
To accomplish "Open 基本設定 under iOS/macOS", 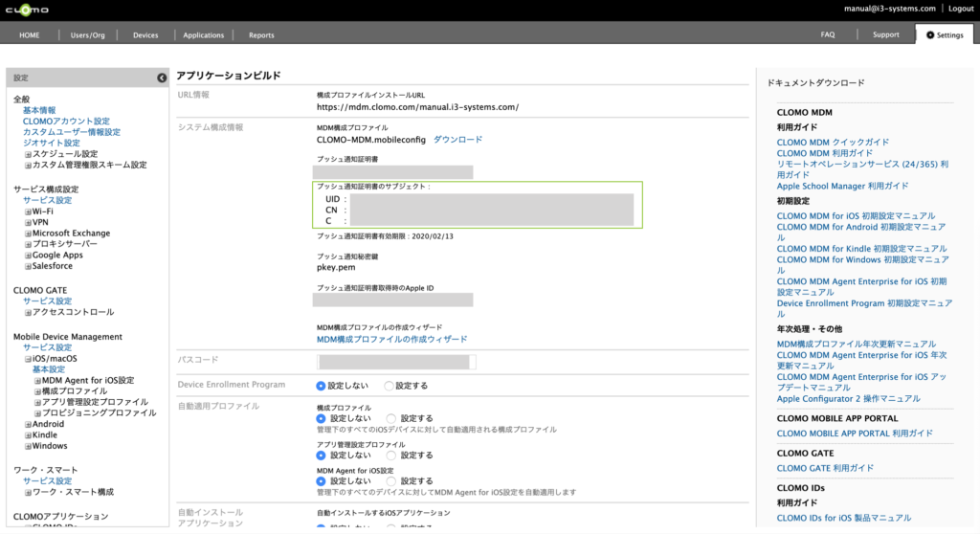I will [49, 369].
